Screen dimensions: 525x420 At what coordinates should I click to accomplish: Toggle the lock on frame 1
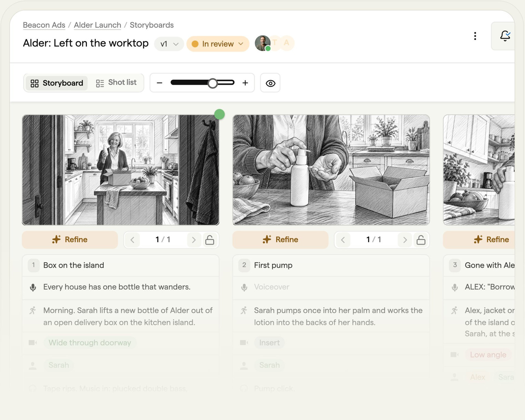[210, 240]
